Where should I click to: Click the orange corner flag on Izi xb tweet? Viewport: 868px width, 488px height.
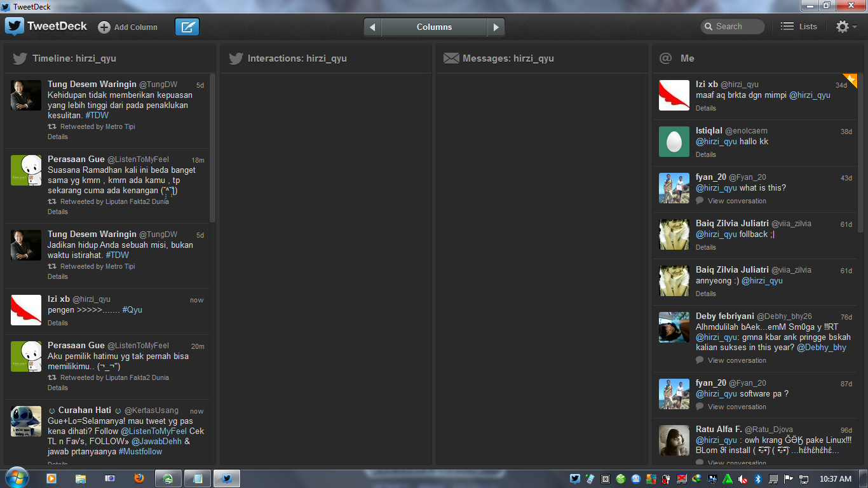[x=850, y=80]
